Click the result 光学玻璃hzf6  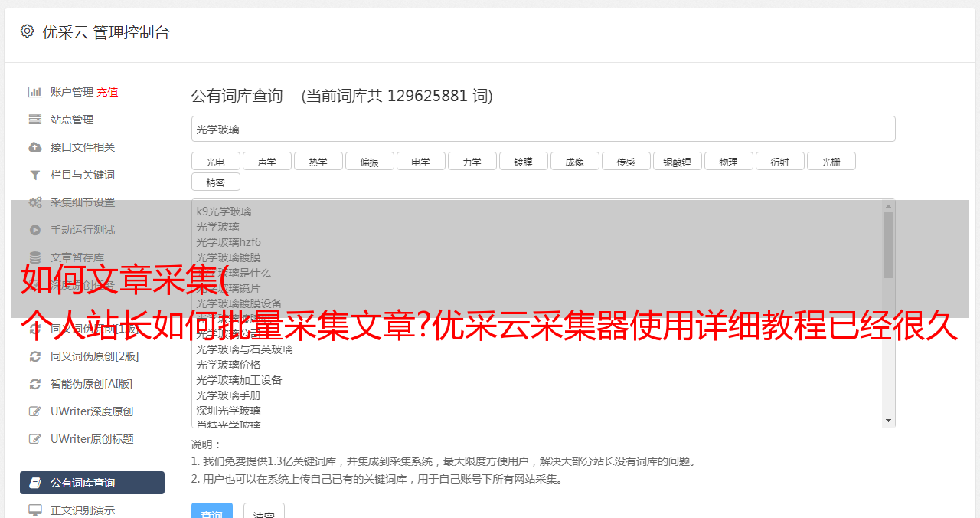pos(228,242)
